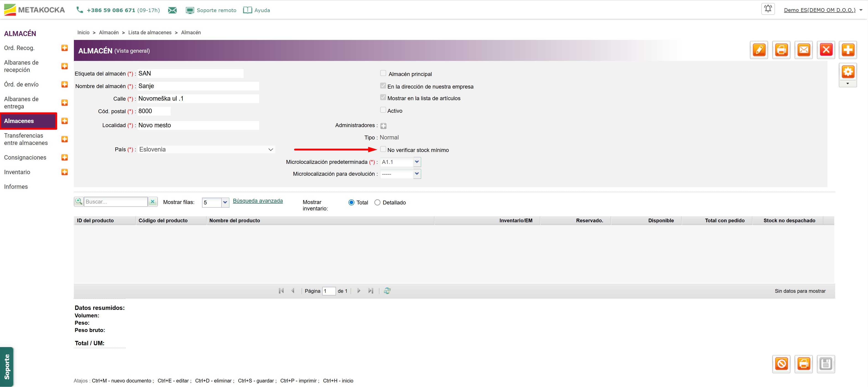Viewport: 868px width, 387px height.
Task: Open Inventario in the left menu
Action: pos(17,172)
